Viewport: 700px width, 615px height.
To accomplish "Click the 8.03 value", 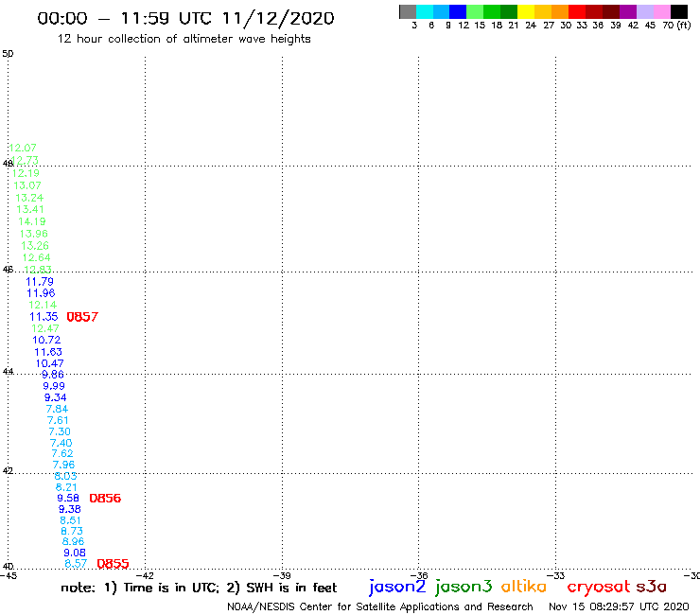I will tap(65, 476).
